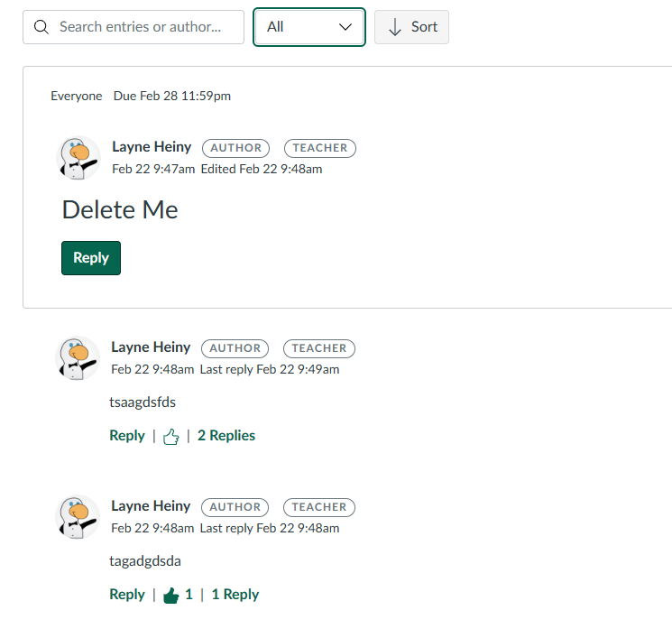This screenshot has height=638, width=672.
Task: Click the magnifying glass search icon
Action: 41,27
